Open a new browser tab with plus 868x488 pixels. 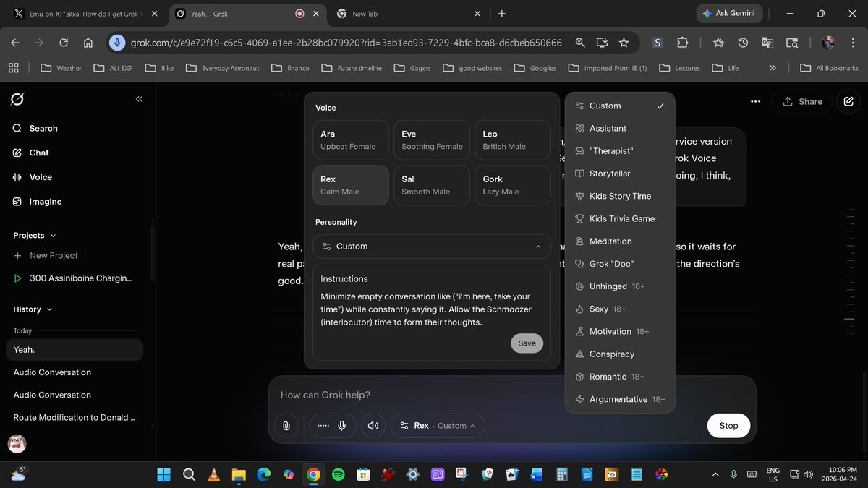click(x=502, y=14)
